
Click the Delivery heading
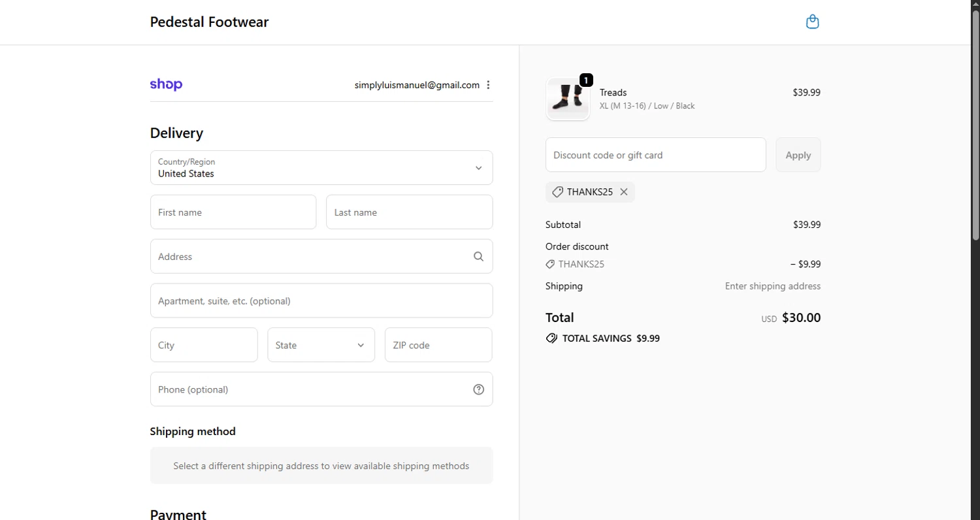point(176,133)
